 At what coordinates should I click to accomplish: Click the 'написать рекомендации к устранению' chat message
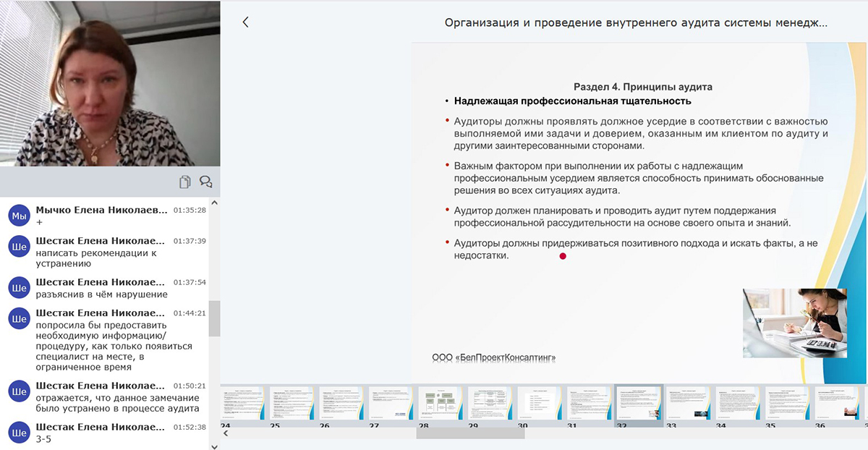tap(96, 258)
